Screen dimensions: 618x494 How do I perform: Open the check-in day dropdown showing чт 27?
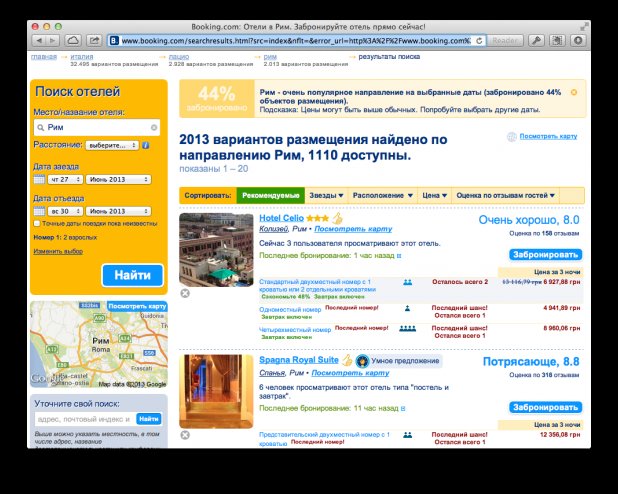63,179
